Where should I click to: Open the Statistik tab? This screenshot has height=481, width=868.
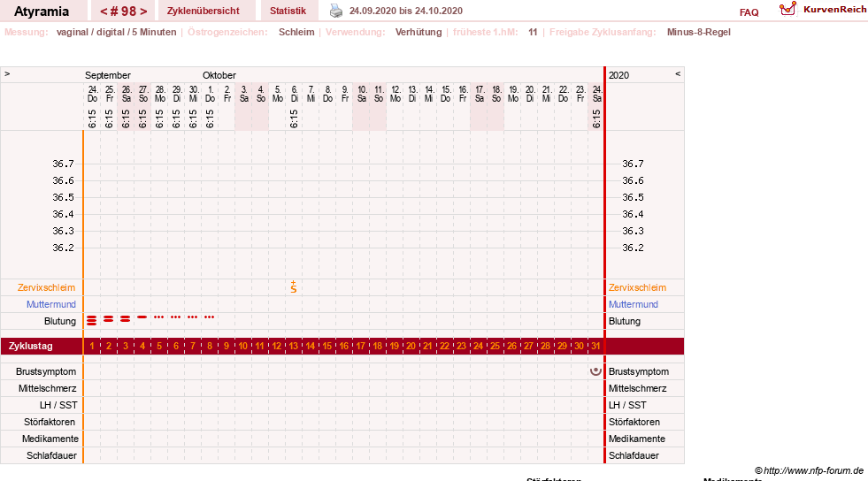288,11
